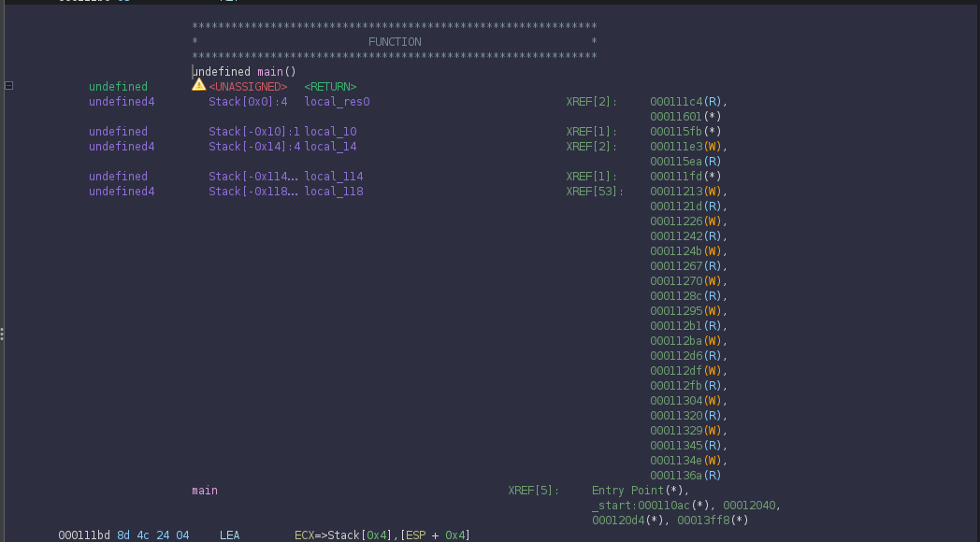This screenshot has width=980, height=542.
Task: Click the XREF[53] header for local_118
Action: pos(594,192)
